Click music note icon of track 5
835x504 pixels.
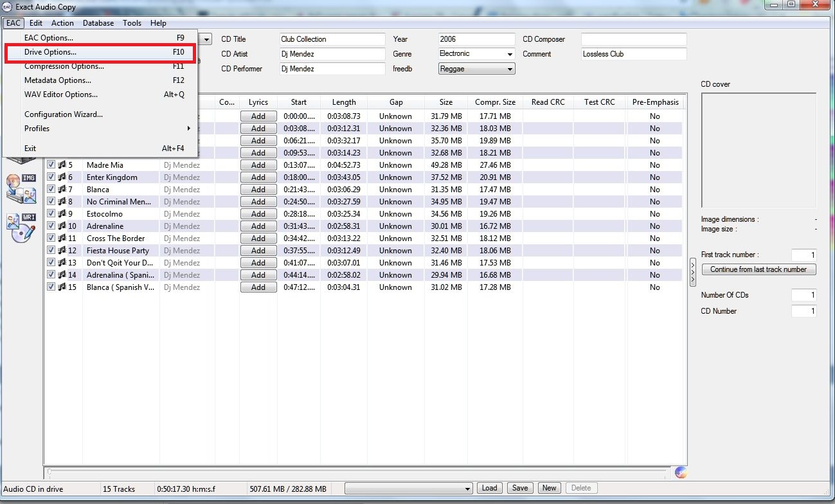pos(62,165)
